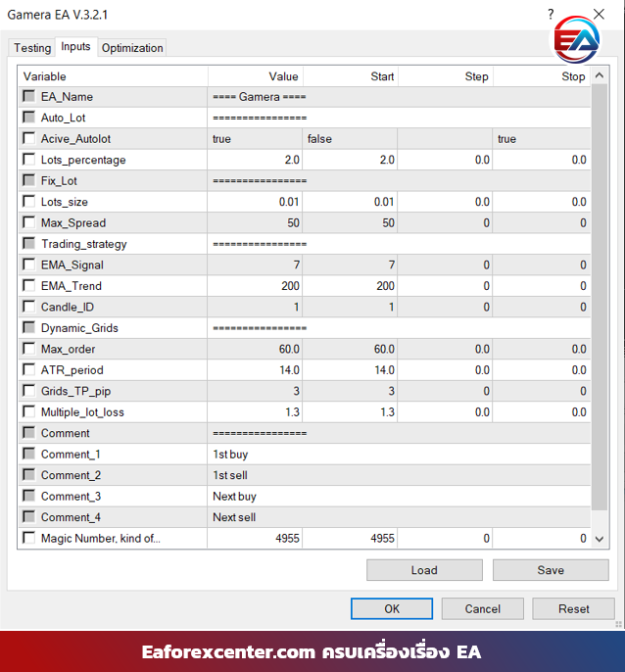
Task: Open the Acive_Autolot value dropdown showing true
Action: pyautogui.click(x=255, y=139)
